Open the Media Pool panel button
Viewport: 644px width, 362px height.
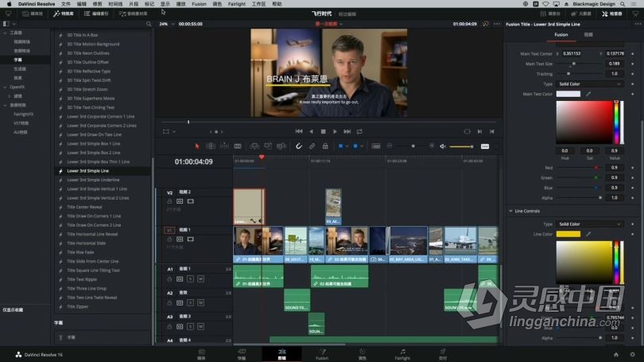[x=32, y=14]
